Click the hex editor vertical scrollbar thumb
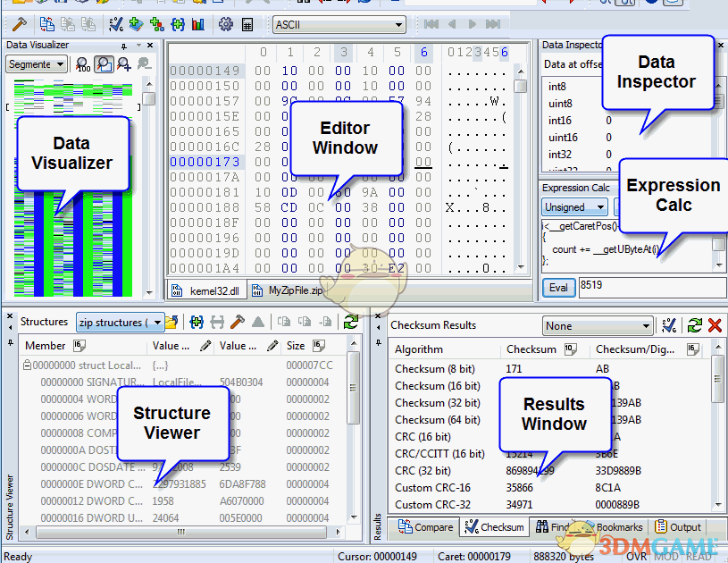The width and height of the screenshot is (728, 563). click(x=521, y=87)
